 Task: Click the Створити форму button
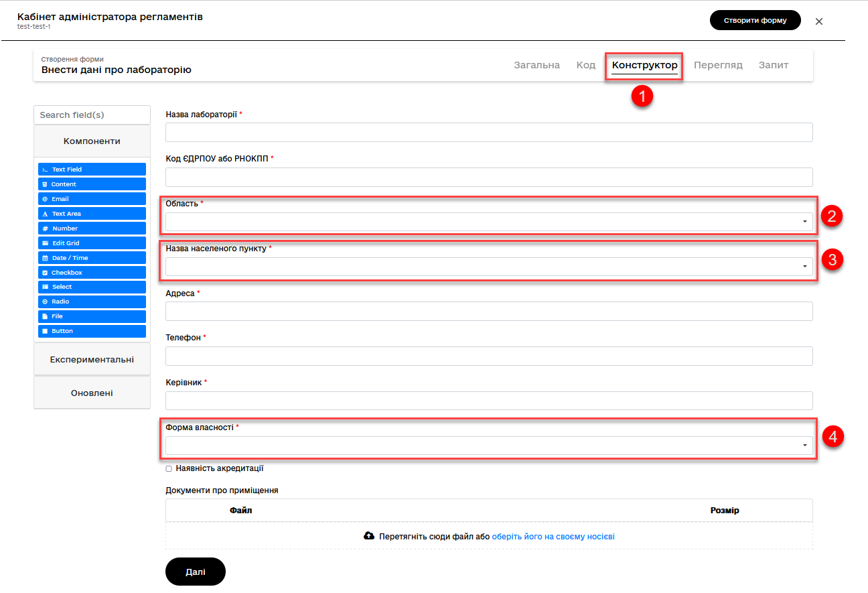pyautogui.click(x=755, y=20)
